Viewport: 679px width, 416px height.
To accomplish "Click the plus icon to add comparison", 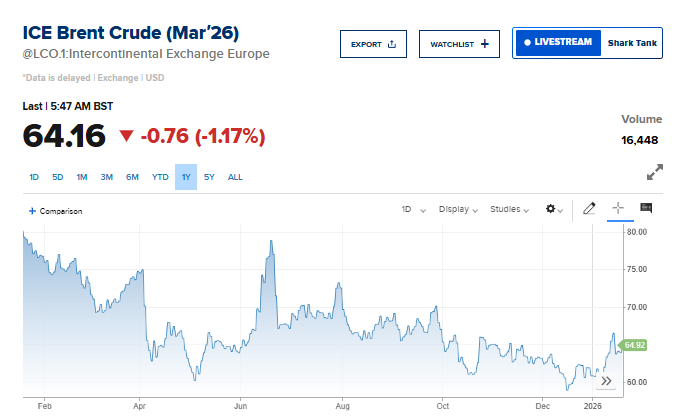I will tap(32, 211).
